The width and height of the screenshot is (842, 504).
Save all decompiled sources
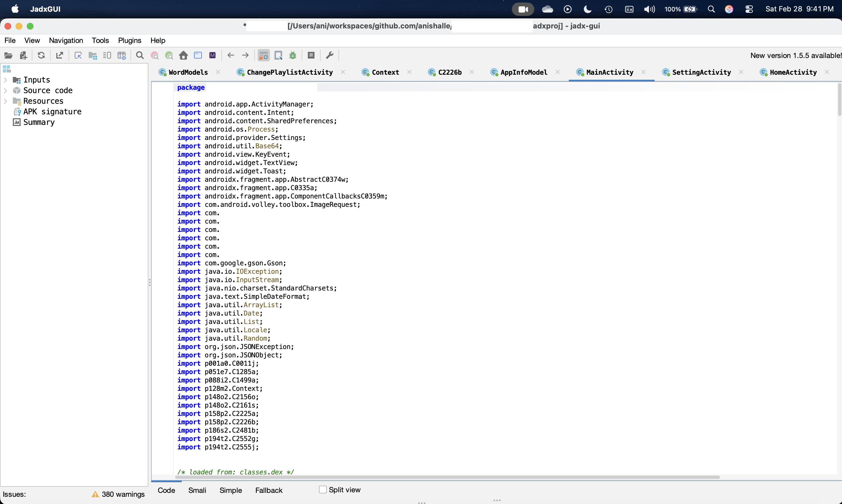60,55
